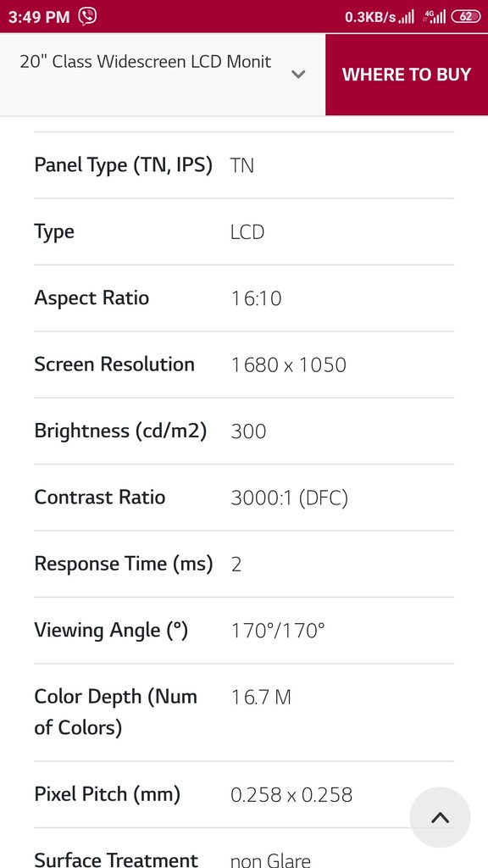
Task: Tap the 3:49 PM clock
Action: tap(39, 17)
